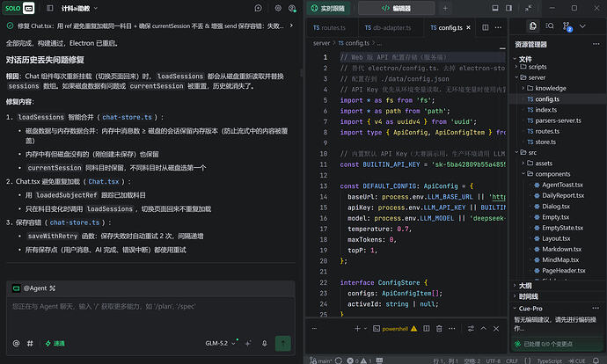Viewport: 607px width, 364px height.
Task: Click config.ts in the breadcrumb
Action: 354,43
